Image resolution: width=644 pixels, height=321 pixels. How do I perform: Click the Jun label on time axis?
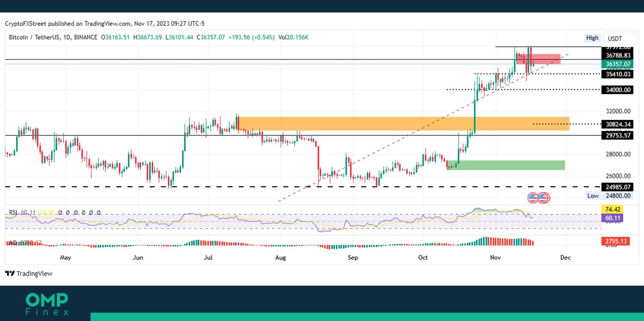[138, 257]
